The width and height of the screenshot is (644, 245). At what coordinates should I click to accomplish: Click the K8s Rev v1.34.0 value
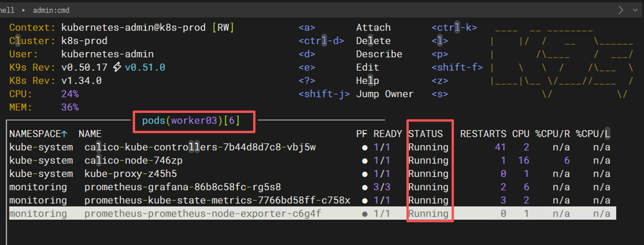[x=82, y=81]
